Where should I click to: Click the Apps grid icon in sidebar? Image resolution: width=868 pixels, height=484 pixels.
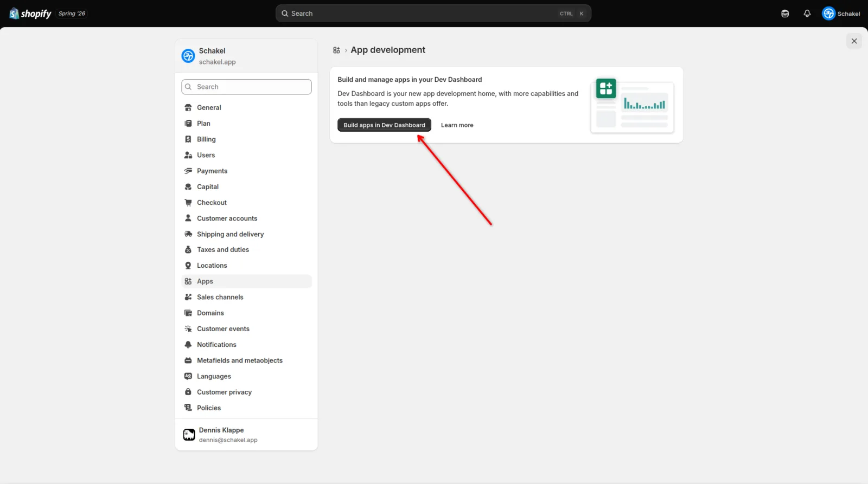pos(188,281)
